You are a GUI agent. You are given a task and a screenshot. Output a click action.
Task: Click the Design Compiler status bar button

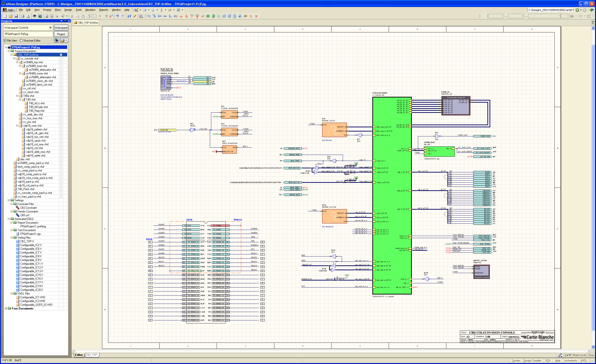532,360
